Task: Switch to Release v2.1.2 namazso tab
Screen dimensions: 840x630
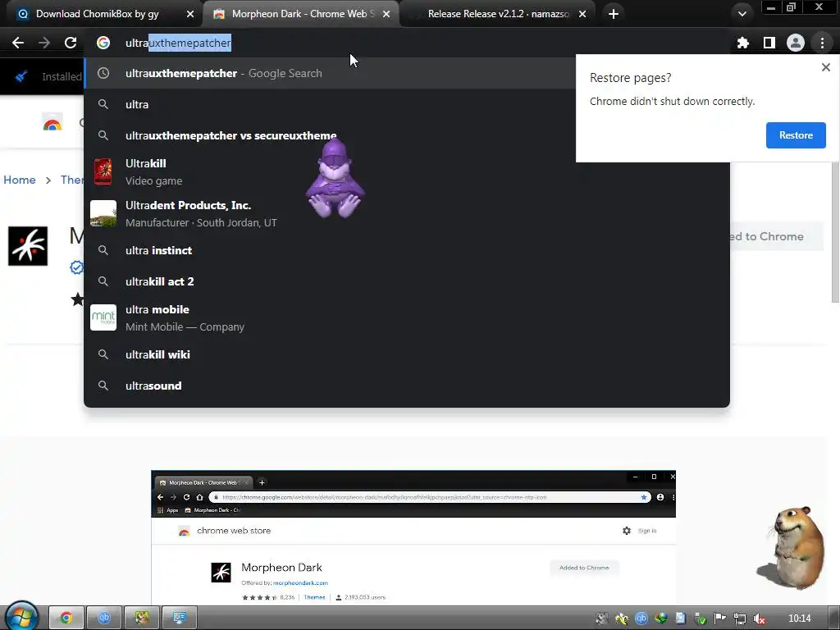Action: (497, 14)
